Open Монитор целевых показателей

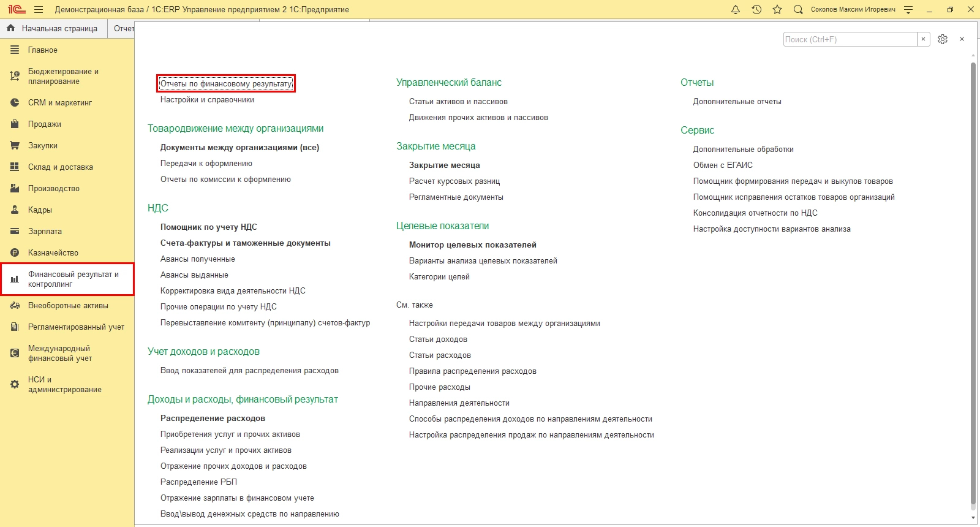pos(473,245)
